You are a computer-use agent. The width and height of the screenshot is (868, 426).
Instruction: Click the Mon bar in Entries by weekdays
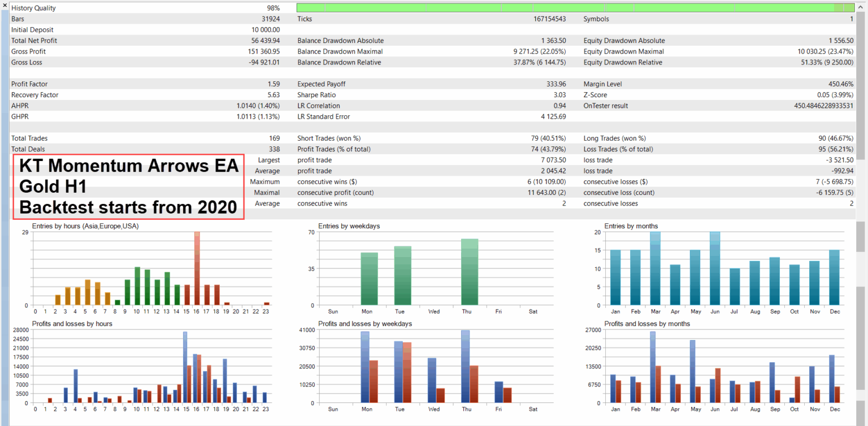coord(370,279)
